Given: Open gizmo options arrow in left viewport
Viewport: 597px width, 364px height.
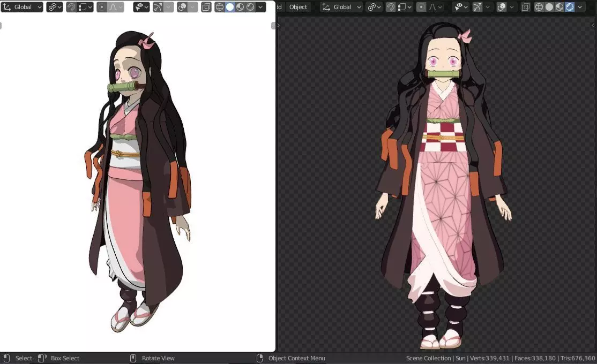Looking at the screenshot, I should 168,7.
